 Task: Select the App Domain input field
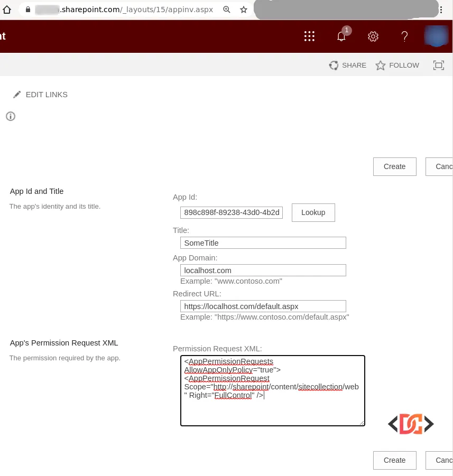point(263,270)
